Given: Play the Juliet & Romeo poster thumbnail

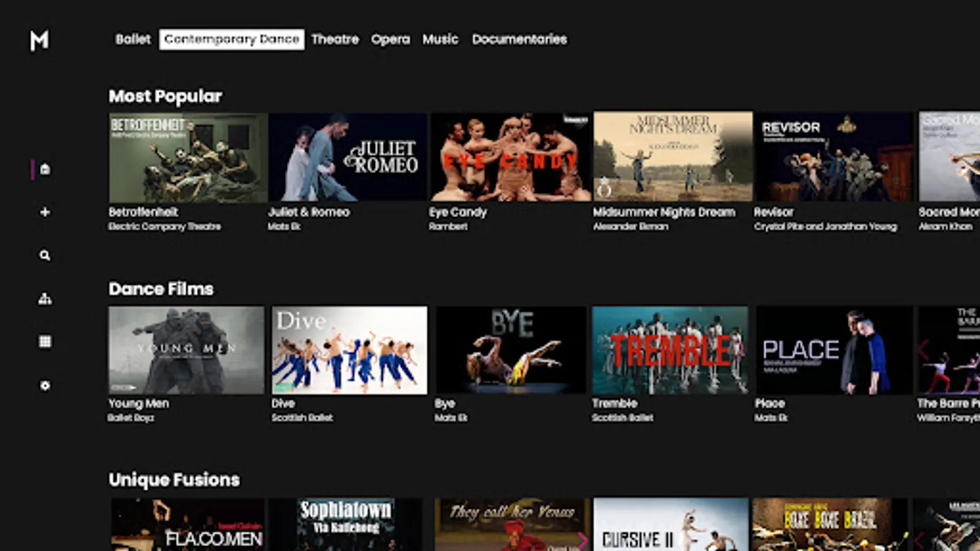Looking at the screenshot, I should click(348, 157).
